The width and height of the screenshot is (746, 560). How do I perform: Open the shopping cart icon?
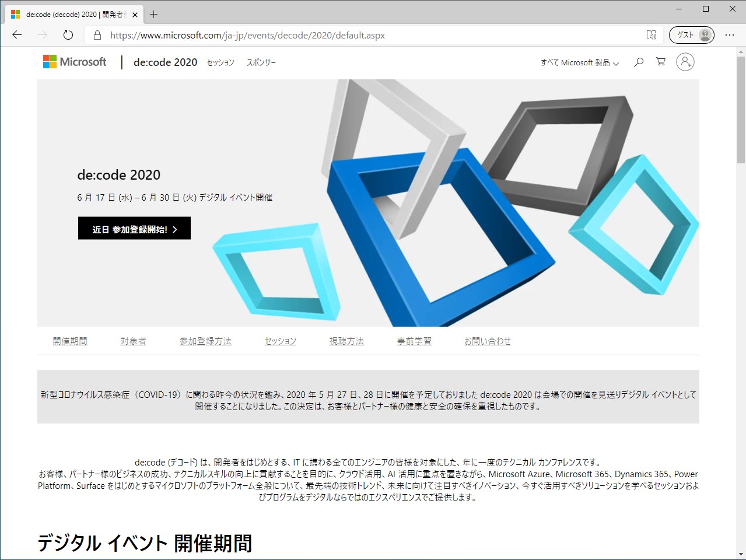[660, 62]
